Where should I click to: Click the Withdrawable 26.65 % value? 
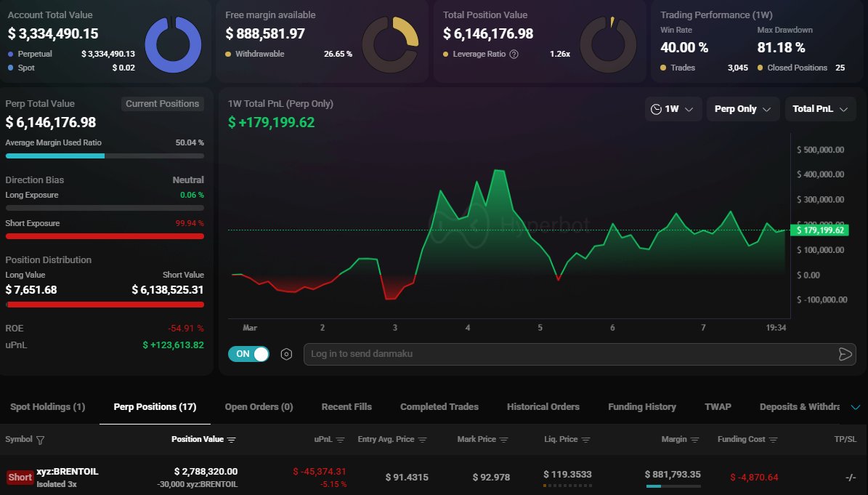coord(338,55)
